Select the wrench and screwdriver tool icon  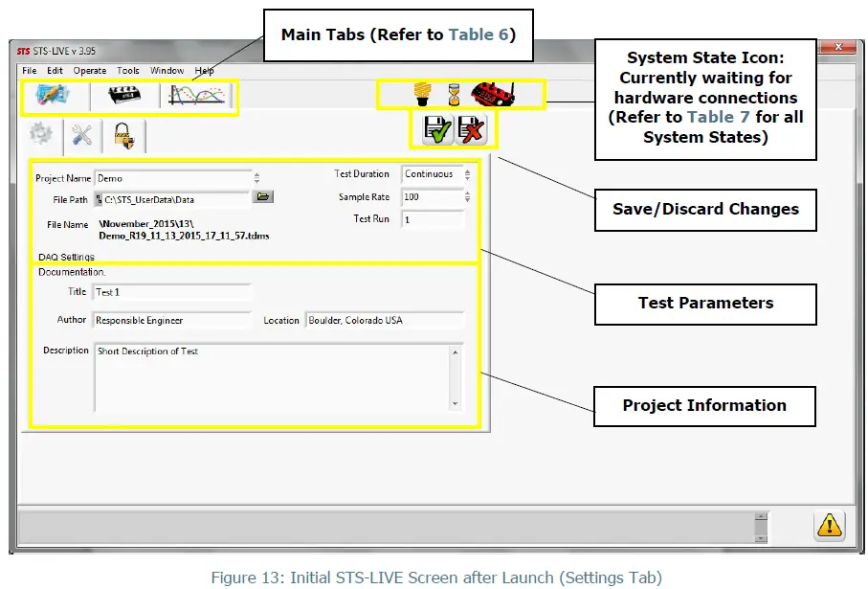coord(81,135)
